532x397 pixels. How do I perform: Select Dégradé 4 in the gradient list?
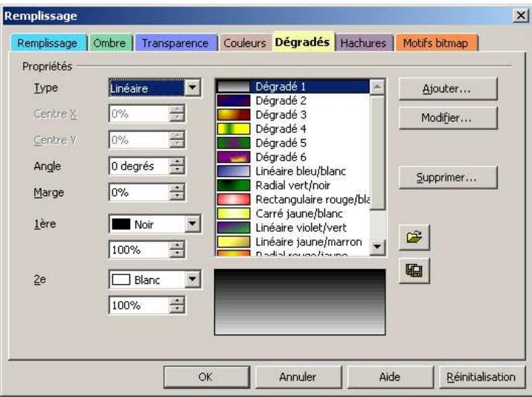pyautogui.click(x=293, y=129)
